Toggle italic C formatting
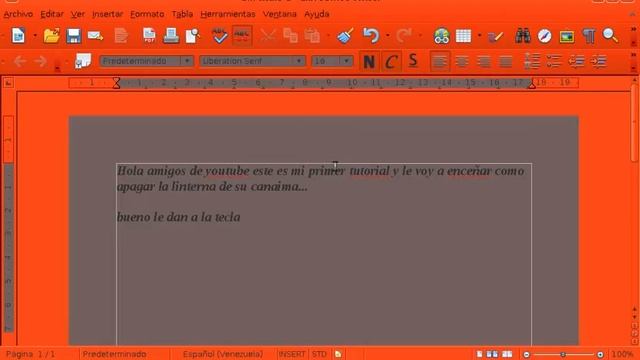This screenshot has width=640, height=360. [391, 62]
